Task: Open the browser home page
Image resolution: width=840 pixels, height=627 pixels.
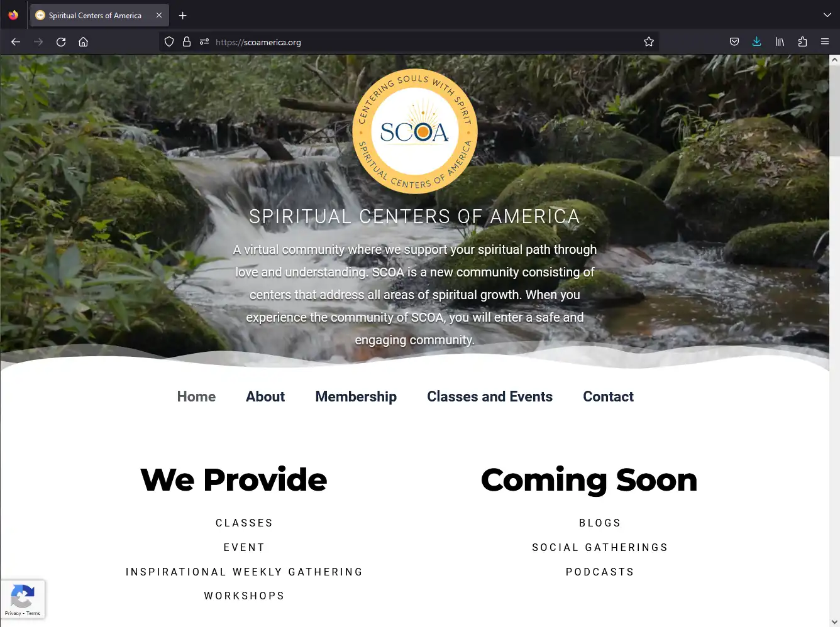Action: pyautogui.click(x=83, y=42)
